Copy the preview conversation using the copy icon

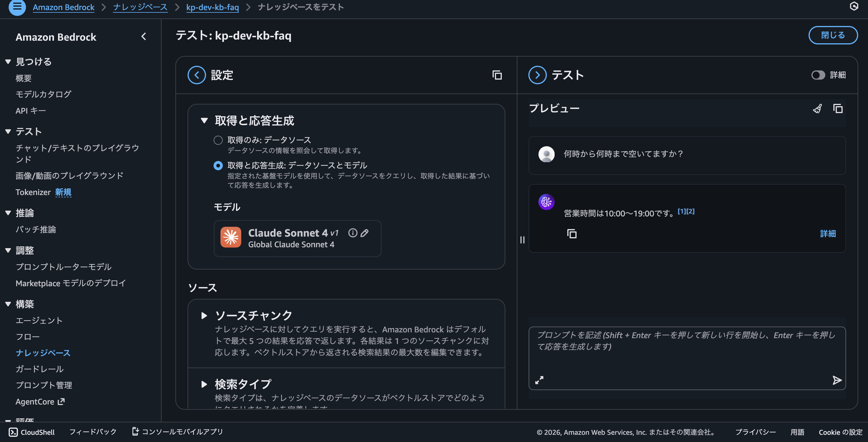pos(838,108)
